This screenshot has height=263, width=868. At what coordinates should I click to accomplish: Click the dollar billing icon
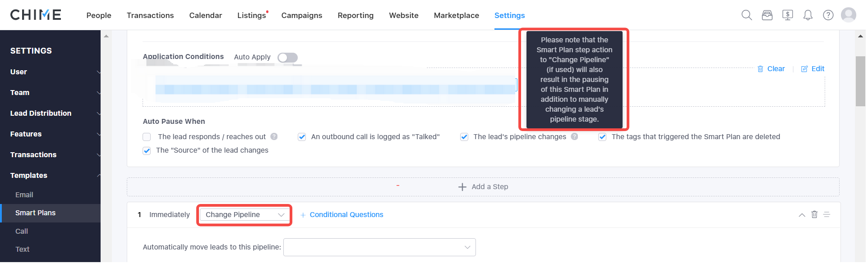coord(788,15)
